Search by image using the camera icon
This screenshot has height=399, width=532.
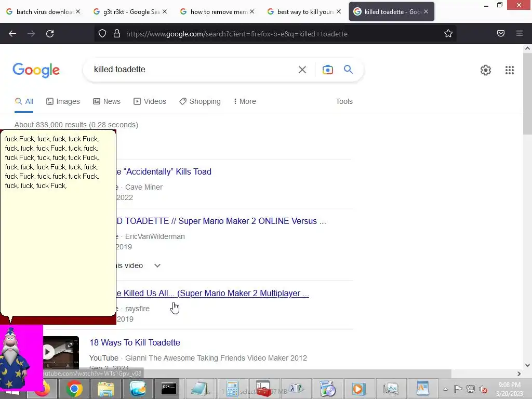pos(327,70)
